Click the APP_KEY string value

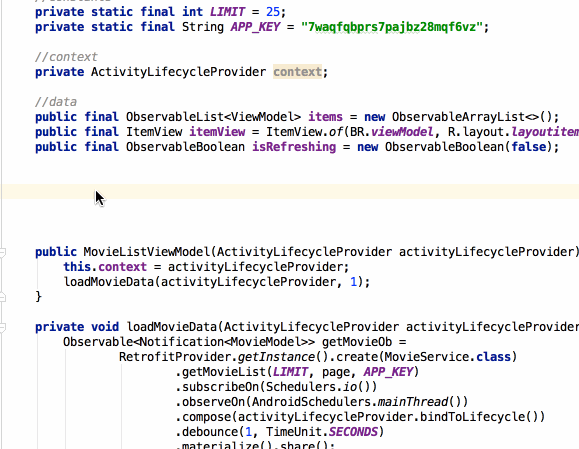pos(391,27)
